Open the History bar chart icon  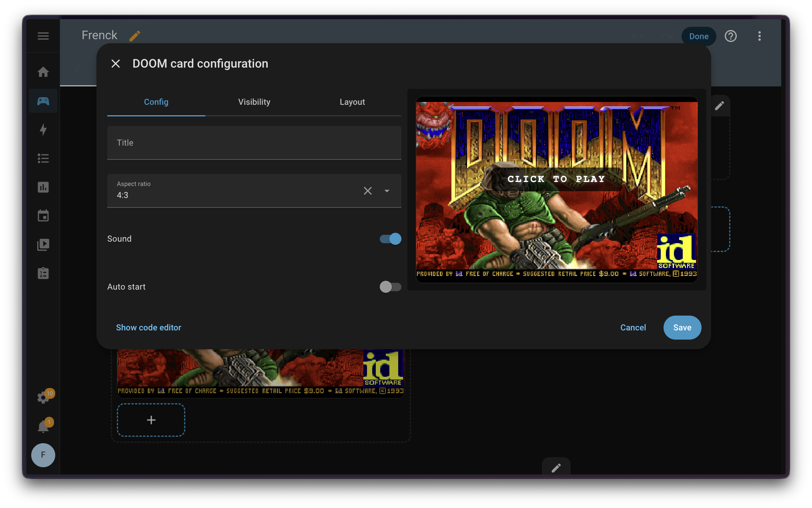point(43,187)
